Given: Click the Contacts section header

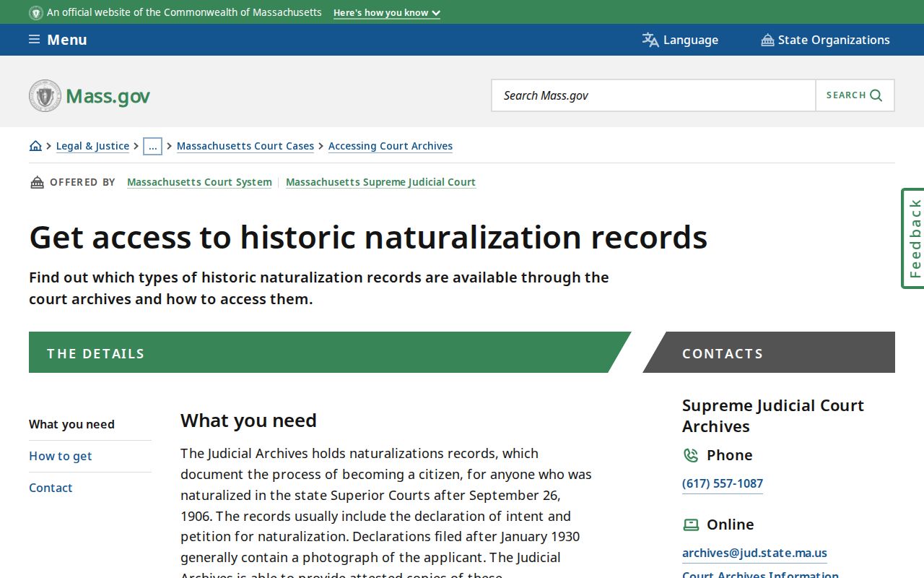Looking at the screenshot, I should pos(769,353).
